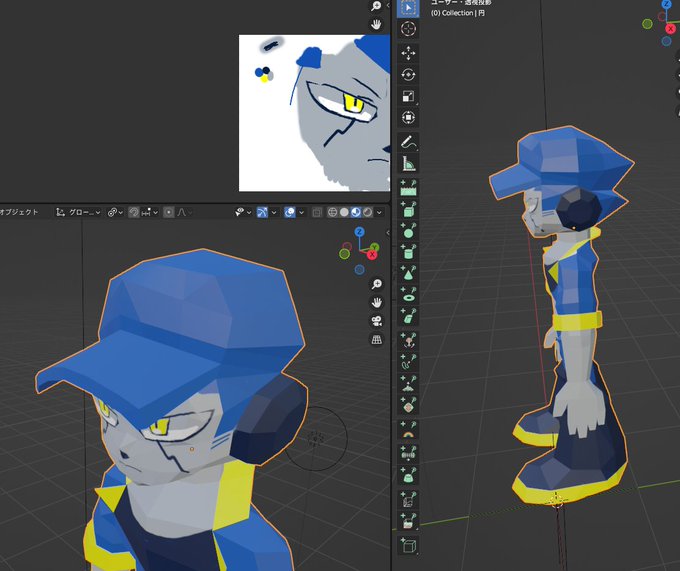680x571 pixels.
Task: Open the transform orientation dropdown グロー
Action: point(78,212)
